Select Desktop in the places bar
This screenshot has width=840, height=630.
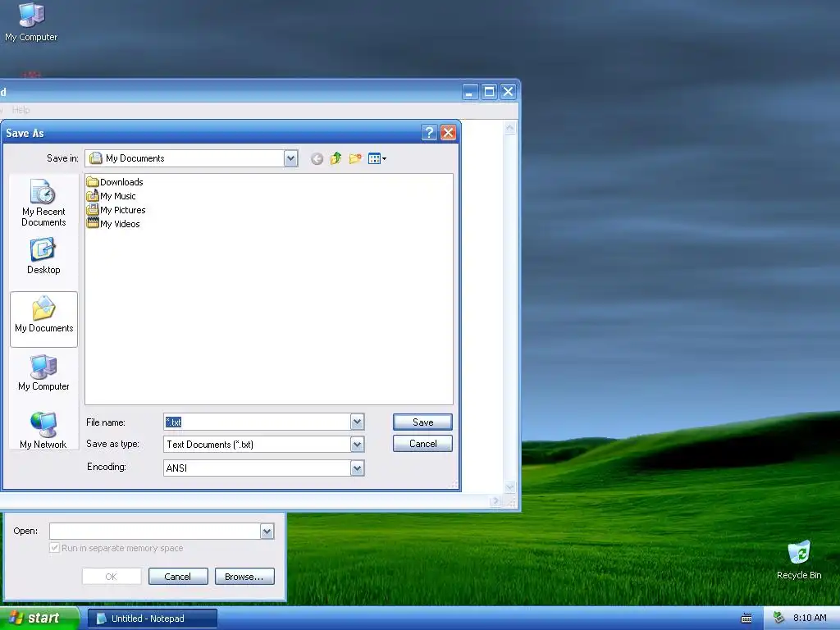(x=43, y=257)
